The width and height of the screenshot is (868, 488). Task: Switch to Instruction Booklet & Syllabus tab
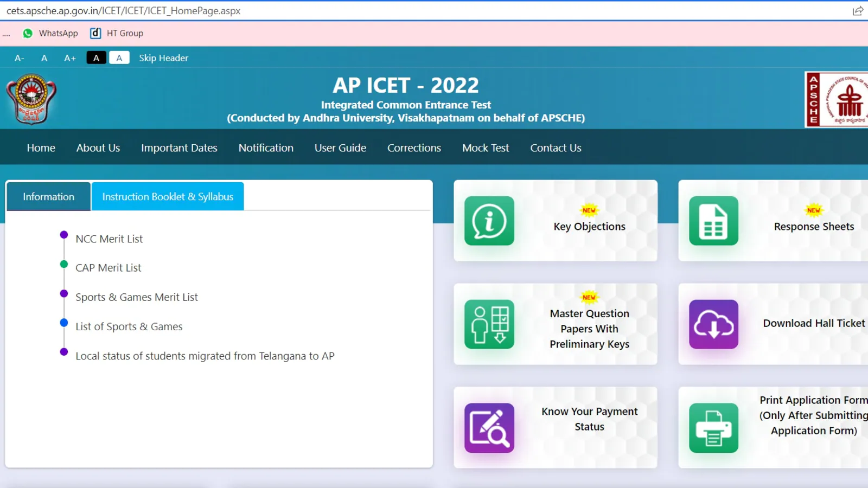(x=168, y=196)
